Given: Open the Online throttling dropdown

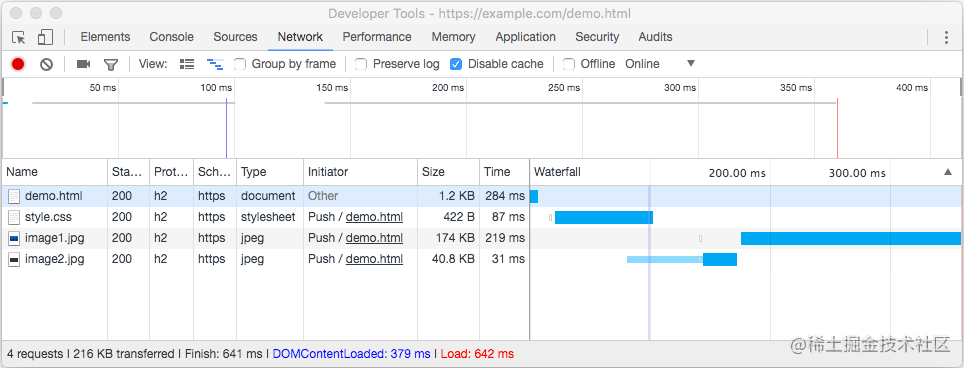Looking at the screenshot, I should (660, 64).
